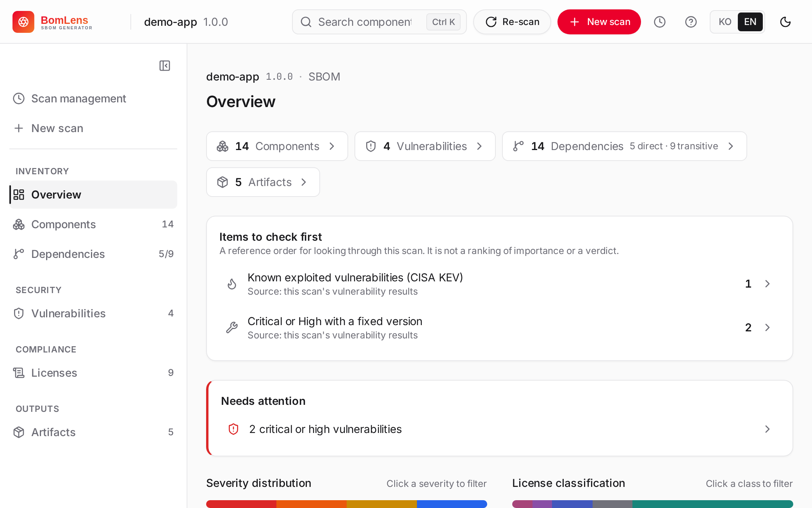
Task: Open Dependencies in the sidebar
Action: click(x=93, y=254)
